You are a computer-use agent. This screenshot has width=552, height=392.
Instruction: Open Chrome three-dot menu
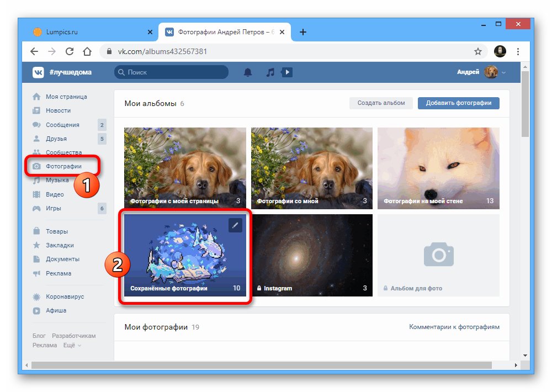click(x=518, y=51)
